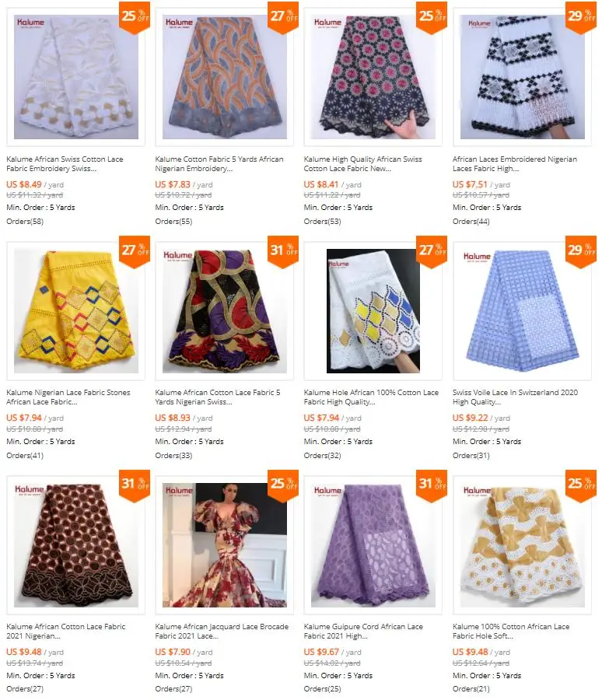Open 'Swiss Voile Lace In Switzerland 2020' link
Viewport: 602px width, 700px height.
coord(515,397)
